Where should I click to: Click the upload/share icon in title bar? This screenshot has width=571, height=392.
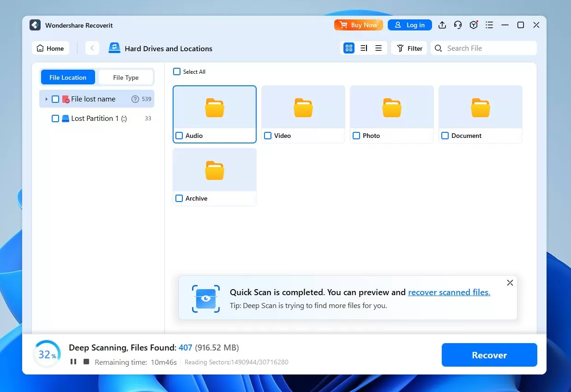[442, 25]
